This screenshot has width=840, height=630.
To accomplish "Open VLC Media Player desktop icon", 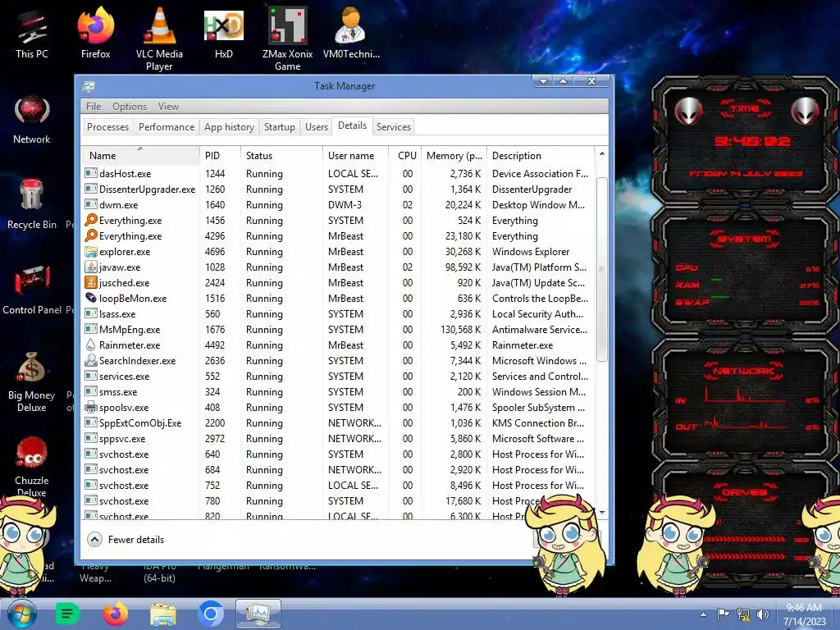I will (x=159, y=39).
